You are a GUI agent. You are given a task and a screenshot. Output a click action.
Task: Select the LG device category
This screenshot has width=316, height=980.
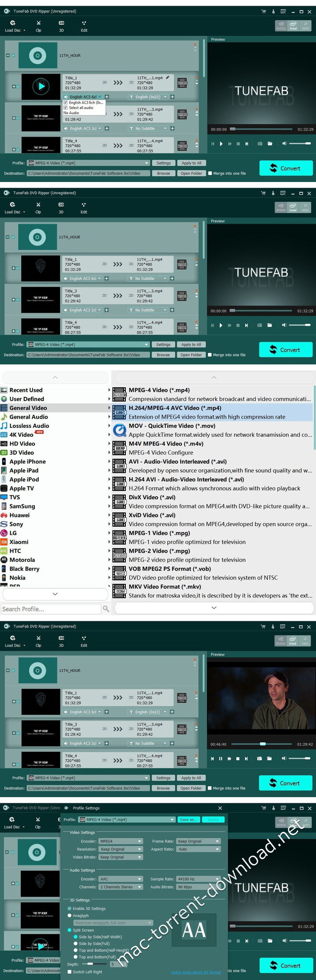(x=13, y=533)
